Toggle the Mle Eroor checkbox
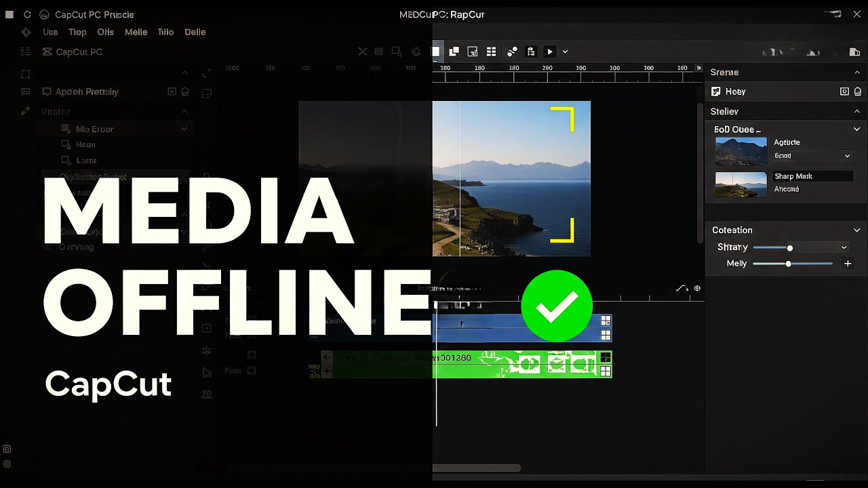 pyautogui.click(x=66, y=129)
